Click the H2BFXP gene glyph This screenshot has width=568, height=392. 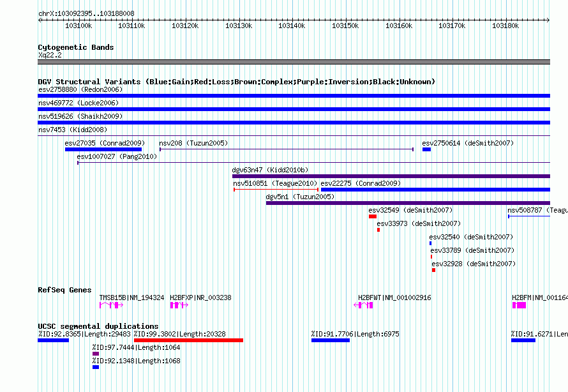click(179, 305)
